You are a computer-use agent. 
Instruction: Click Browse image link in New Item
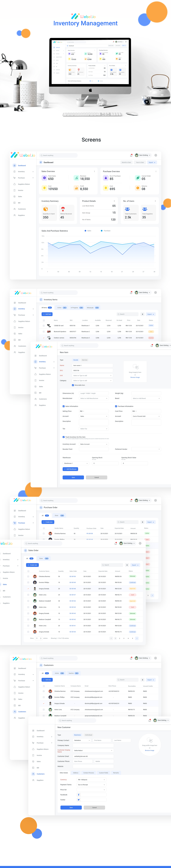(x=135, y=377)
